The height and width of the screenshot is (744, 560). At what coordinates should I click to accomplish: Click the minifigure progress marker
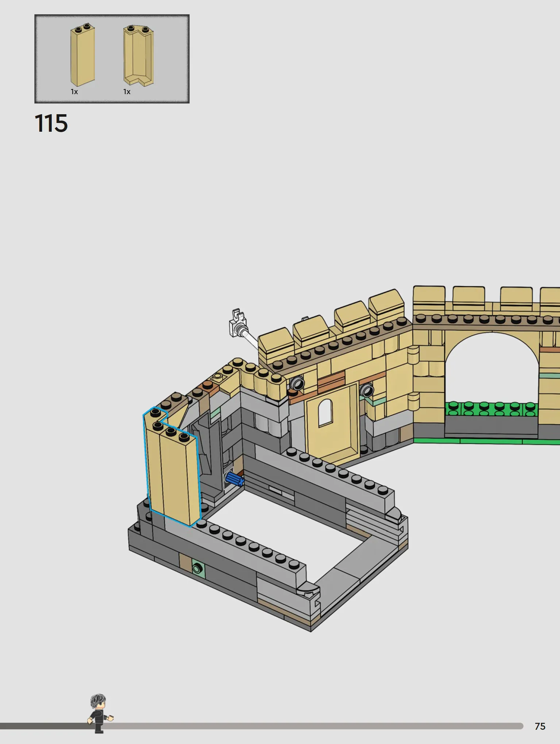click(100, 713)
